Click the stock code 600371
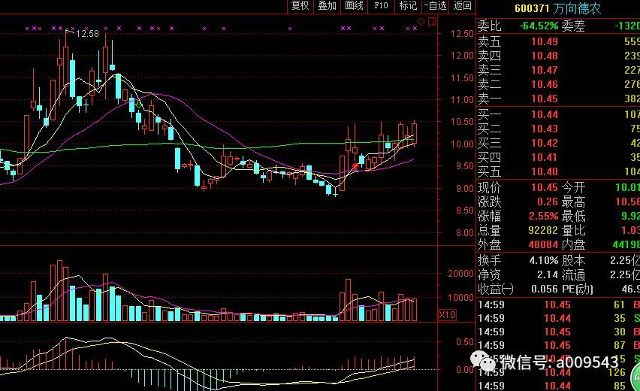Viewport: 640px width, 391px height. [532, 8]
